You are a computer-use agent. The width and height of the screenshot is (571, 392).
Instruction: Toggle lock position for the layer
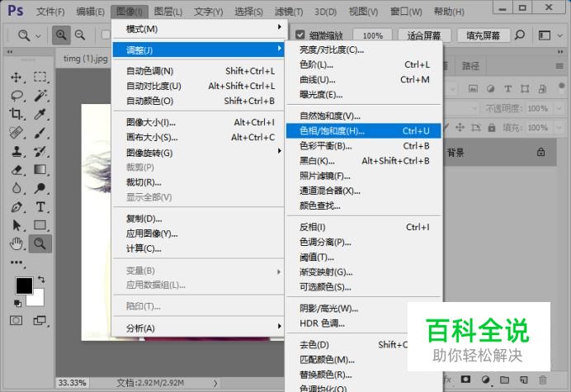[x=460, y=127]
